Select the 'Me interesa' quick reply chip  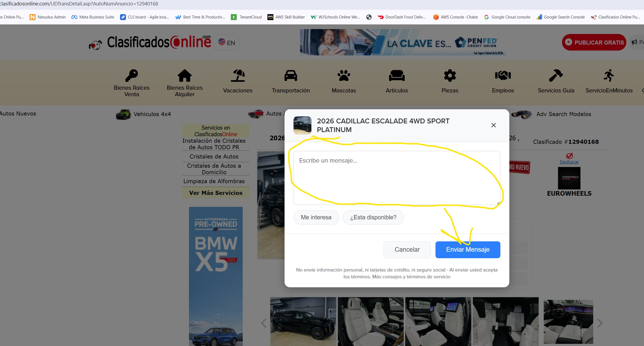[316, 217]
